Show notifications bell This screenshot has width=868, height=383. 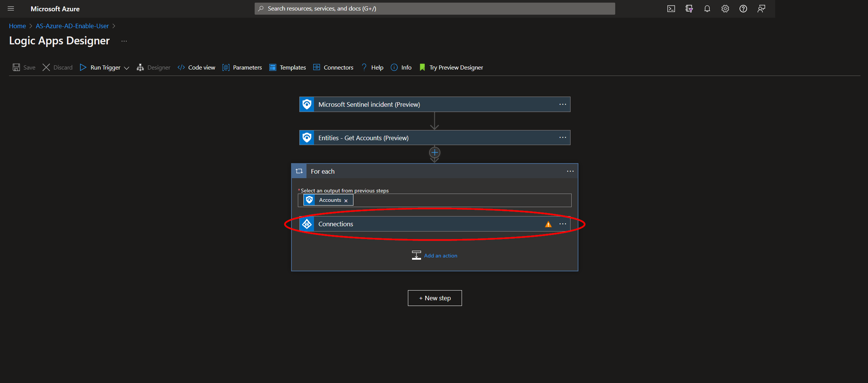pyautogui.click(x=707, y=9)
